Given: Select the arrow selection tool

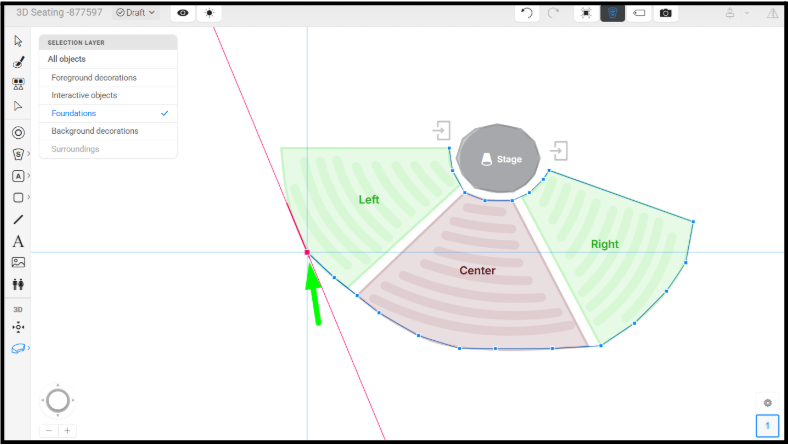Looking at the screenshot, I should click(18, 41).
